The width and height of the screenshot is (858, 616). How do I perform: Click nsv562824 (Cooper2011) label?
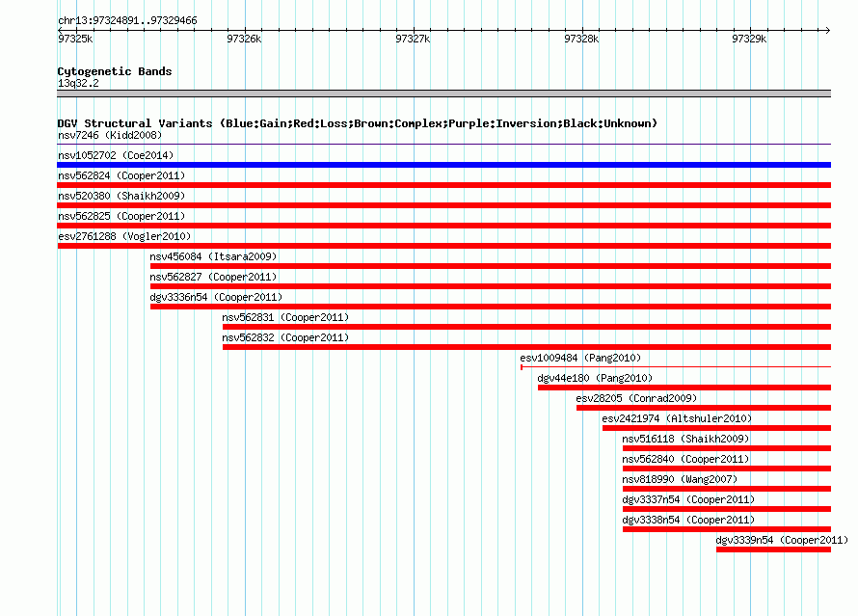click(x=121, y=175)
